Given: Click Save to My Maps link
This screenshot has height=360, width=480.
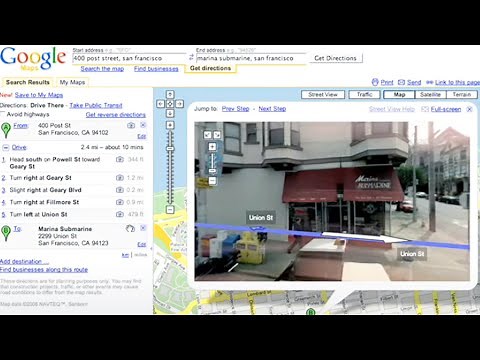Looking at the screenshot, I should [x=39, y=95].
